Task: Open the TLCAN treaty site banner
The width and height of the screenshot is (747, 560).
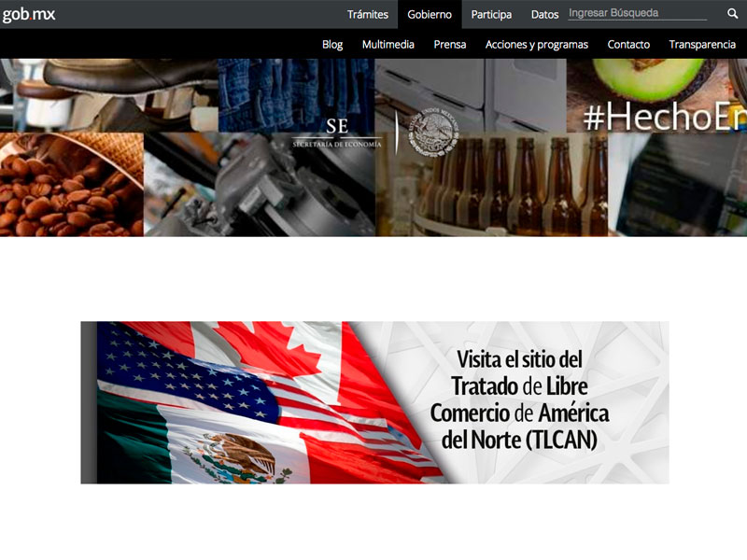Action: click(374, 402)
